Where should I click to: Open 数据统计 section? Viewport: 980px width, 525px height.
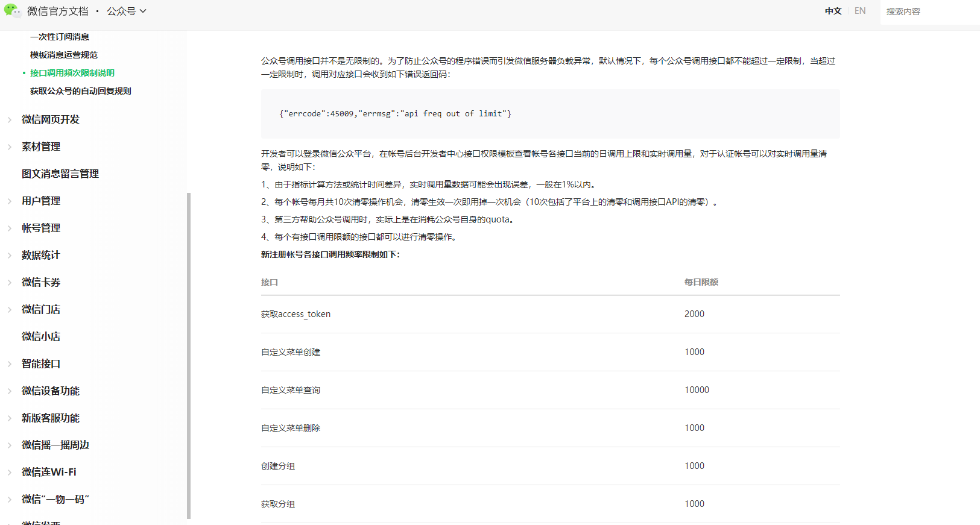[x=41, y=255]
